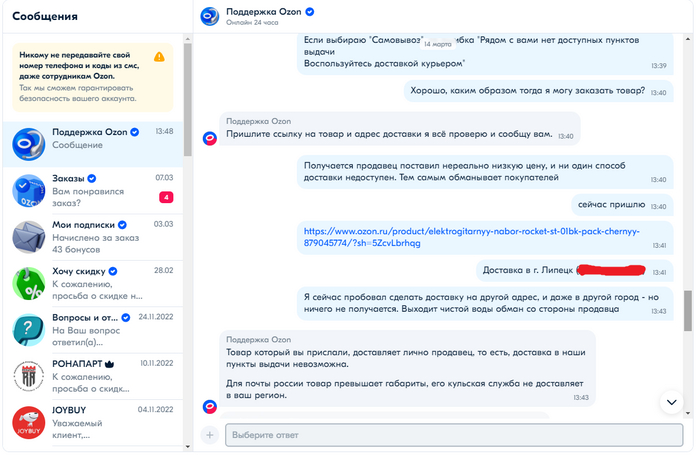
Task: Click the chat messages scrollbar thumb
Action: 688,310
